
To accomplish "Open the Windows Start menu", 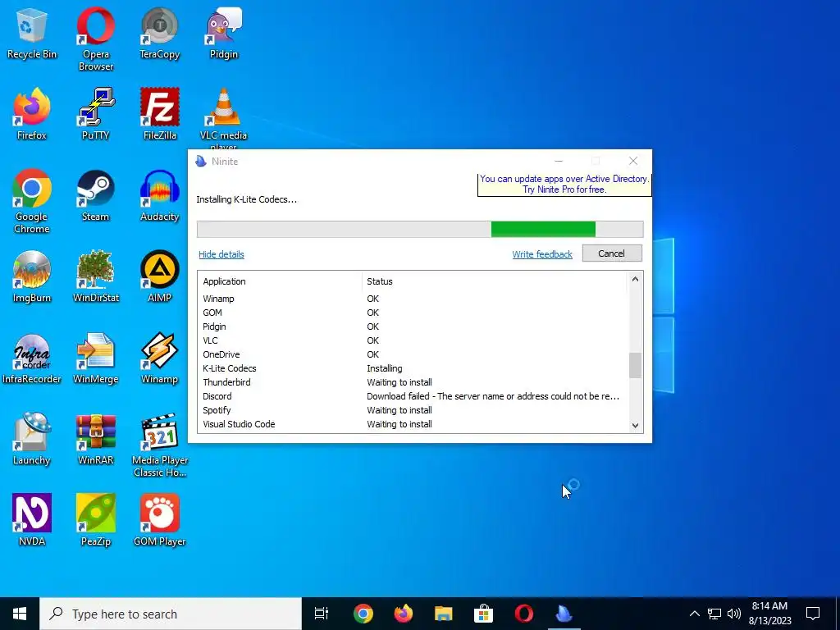I will [x=20, y=614].
